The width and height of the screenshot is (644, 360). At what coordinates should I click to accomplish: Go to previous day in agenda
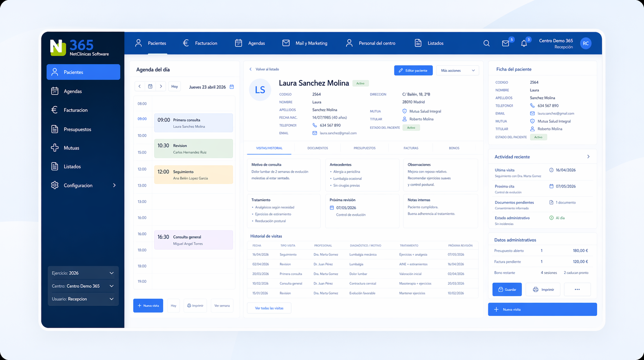click(x=140, y=86)
